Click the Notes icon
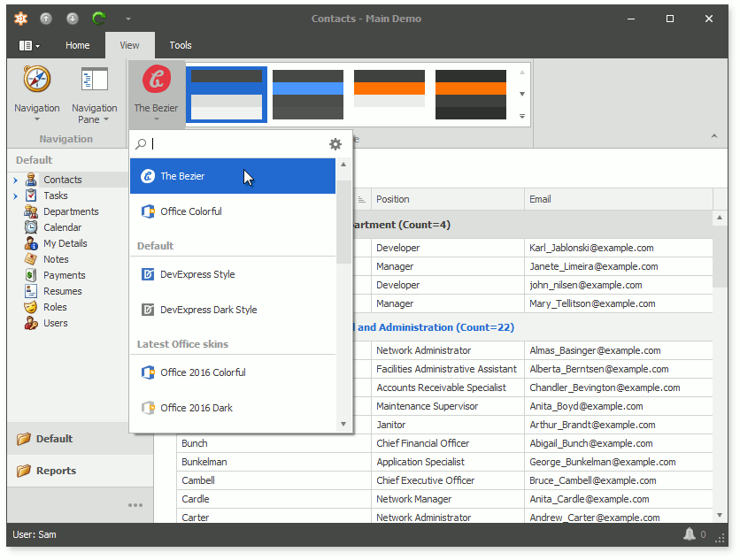The image size is (740, 560). [x=31, y=259]
